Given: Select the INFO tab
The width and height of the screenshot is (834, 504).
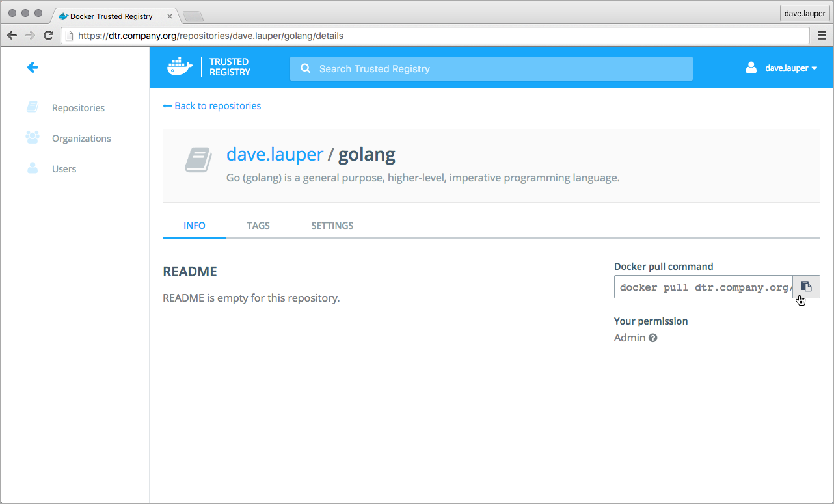Looking at the screenshot, I should tap(194, 226).
